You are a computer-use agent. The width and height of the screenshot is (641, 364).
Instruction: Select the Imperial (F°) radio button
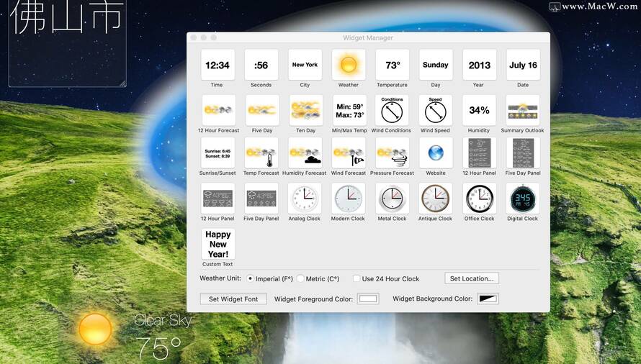click(251, 278)
